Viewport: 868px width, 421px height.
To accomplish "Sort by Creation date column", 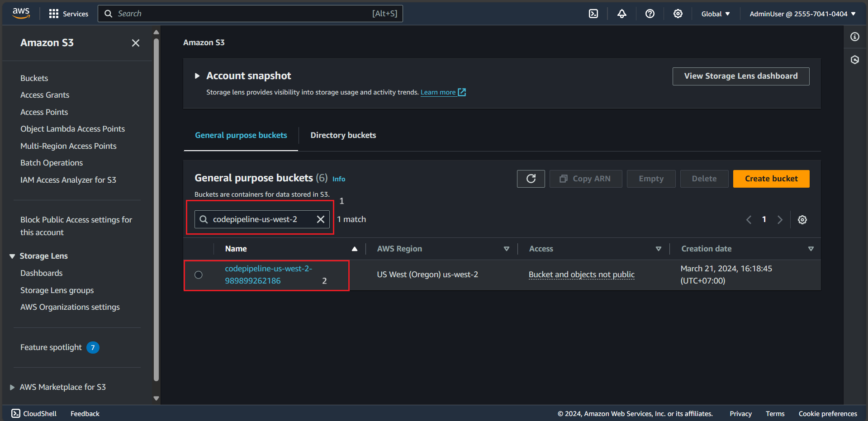I will click(x=811, y=249).
